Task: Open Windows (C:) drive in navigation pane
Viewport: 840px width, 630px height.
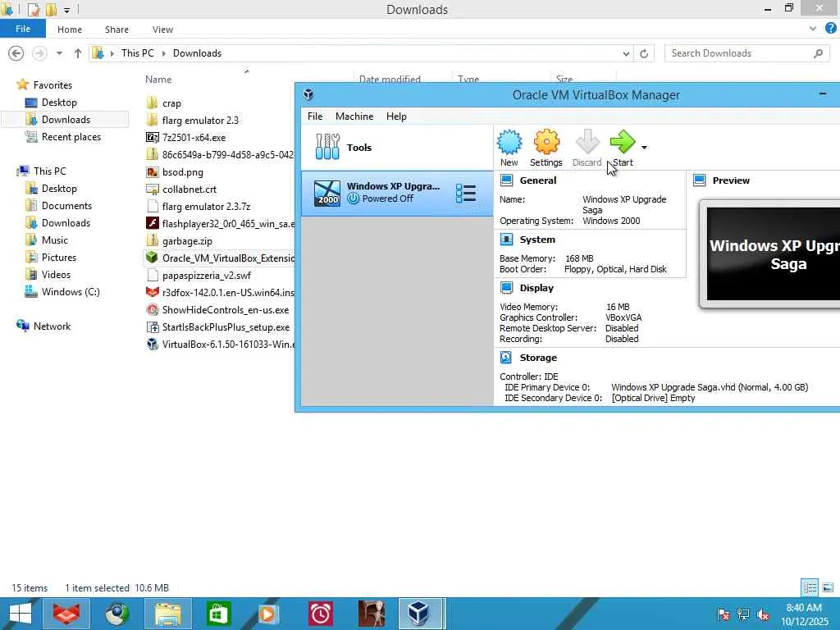Action: click(71, 291)
